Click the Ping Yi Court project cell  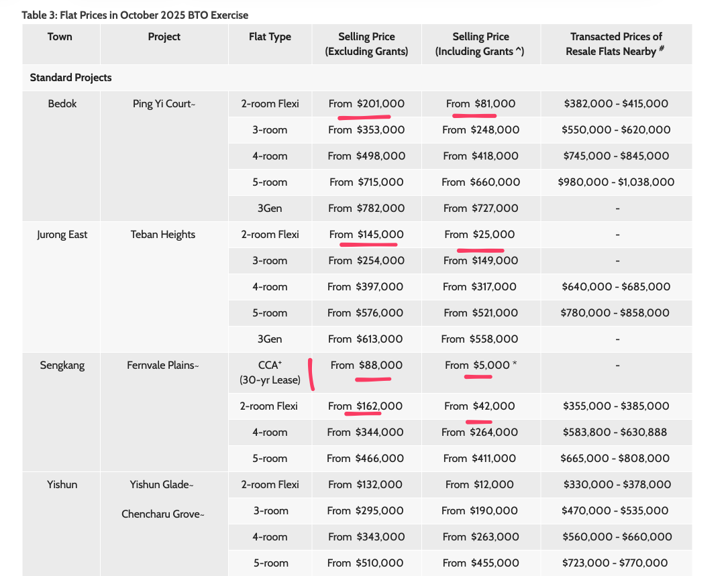(x=164, y=104)
